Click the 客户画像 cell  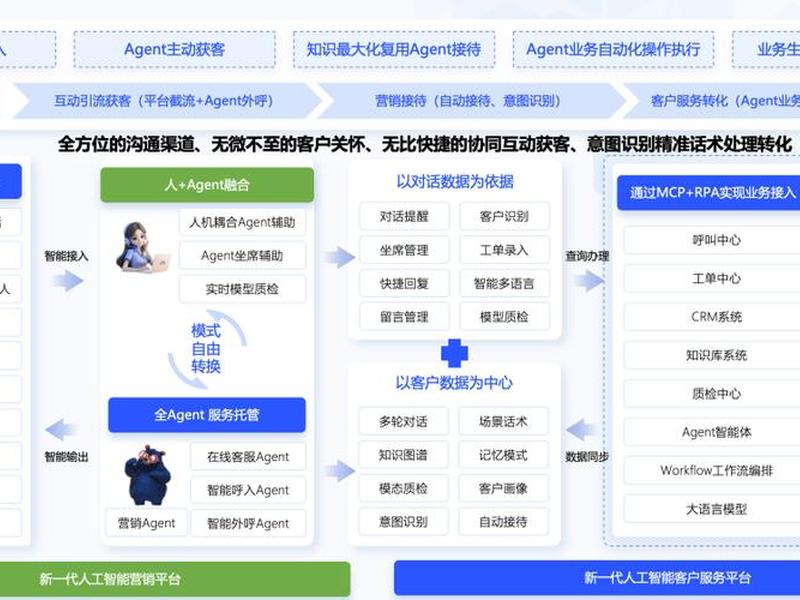click(x=503, y=488)
